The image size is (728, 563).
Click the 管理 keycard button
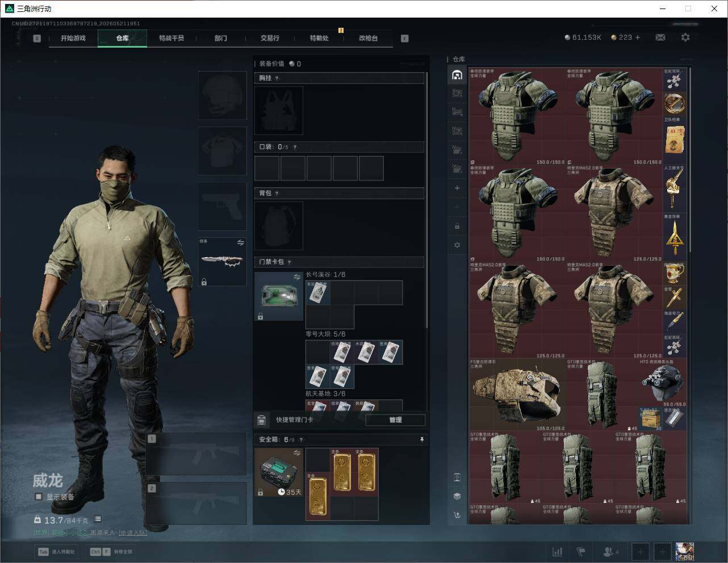[395, 420]
